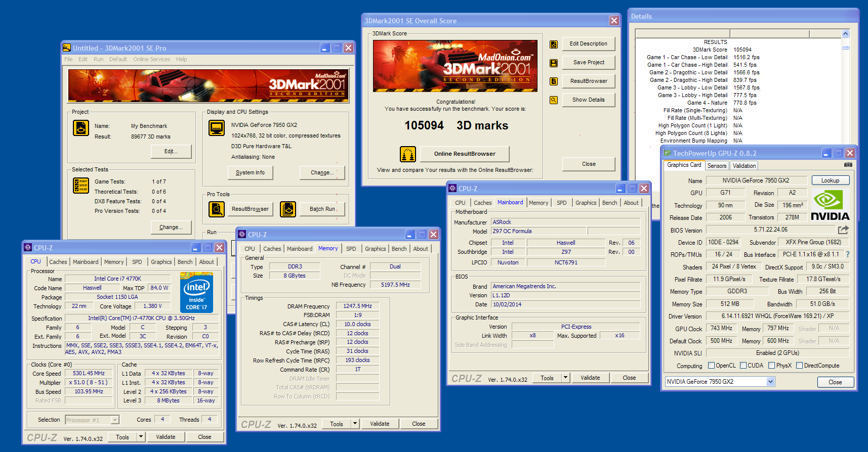Viewport: 868px width, 452px height.
Task: Click the CPU-Z Mainboard window title icon
Action: tap(452, 188)
